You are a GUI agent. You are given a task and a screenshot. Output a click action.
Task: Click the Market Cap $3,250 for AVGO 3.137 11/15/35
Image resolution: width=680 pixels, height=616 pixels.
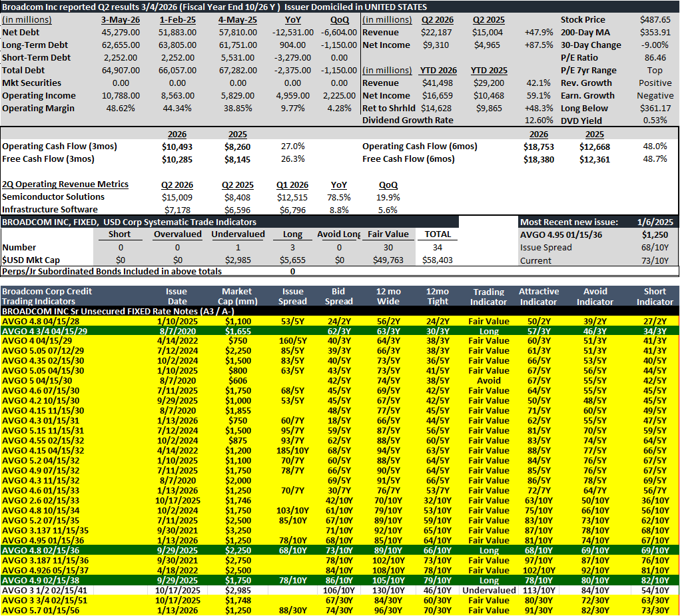coord(238,531)
